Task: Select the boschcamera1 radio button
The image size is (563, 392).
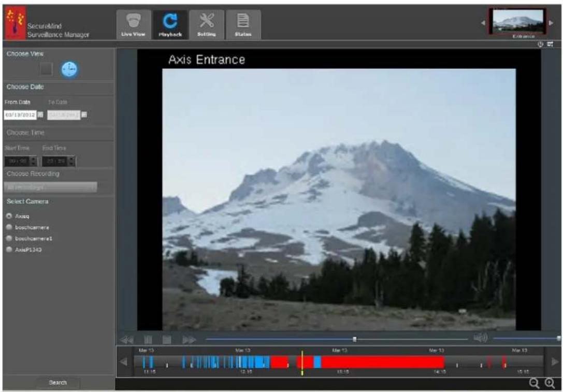Action: click(x=9, y=238)
